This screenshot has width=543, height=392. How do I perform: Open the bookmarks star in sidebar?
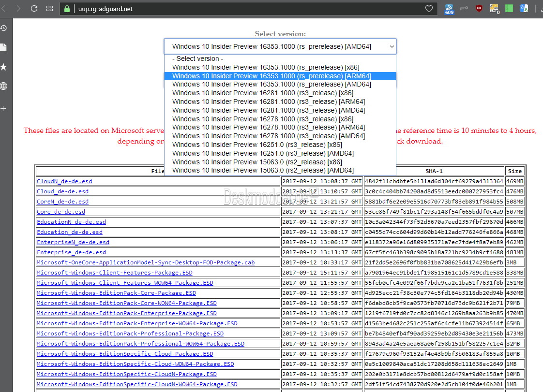pyautogui.click(x=3, y=67)
